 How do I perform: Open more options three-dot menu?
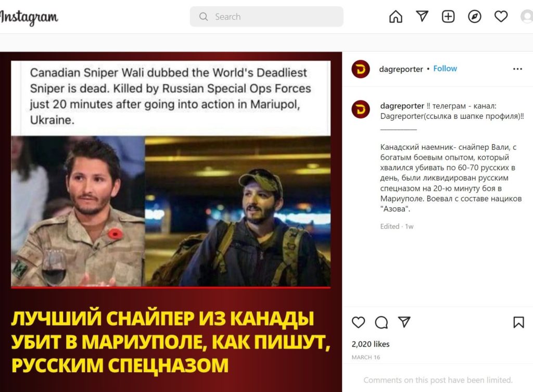point(517,69)
